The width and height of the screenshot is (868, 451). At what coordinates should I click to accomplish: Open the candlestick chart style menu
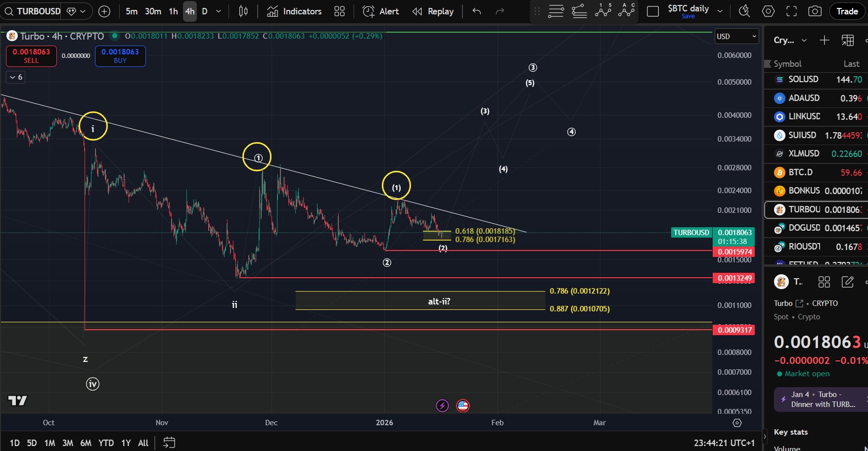[x=243, y=11]
